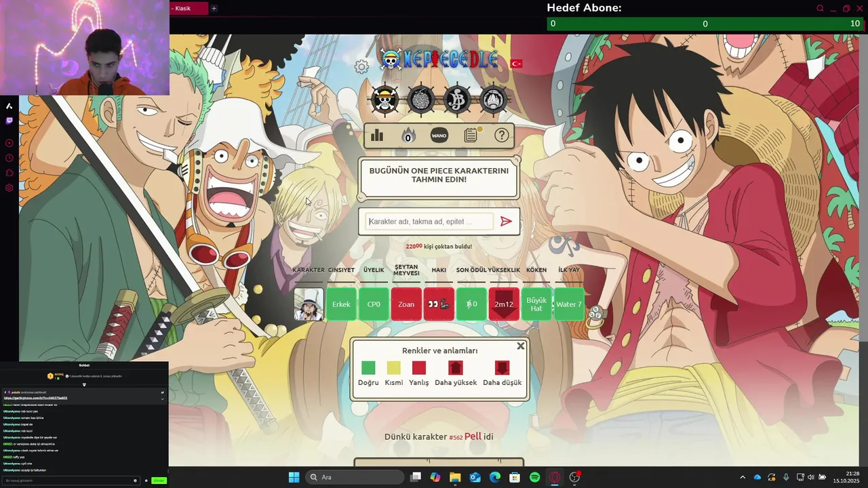Click the red 2m12 height tile
This screenshot has width=868, height=488.
504,304
